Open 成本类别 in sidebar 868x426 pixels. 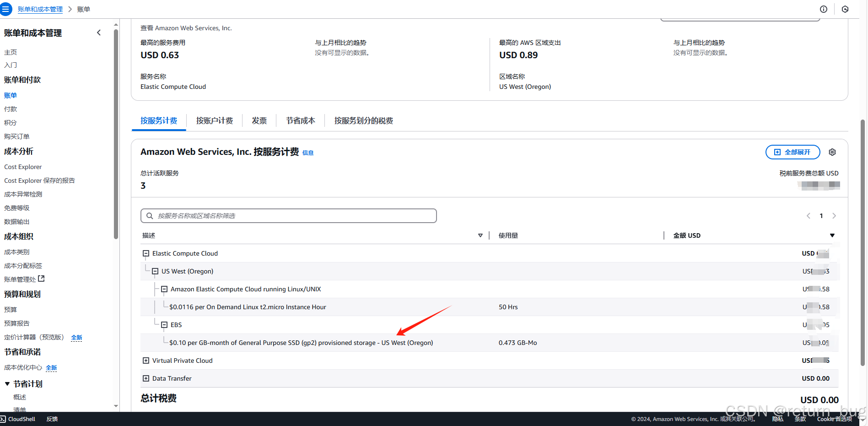17,252
